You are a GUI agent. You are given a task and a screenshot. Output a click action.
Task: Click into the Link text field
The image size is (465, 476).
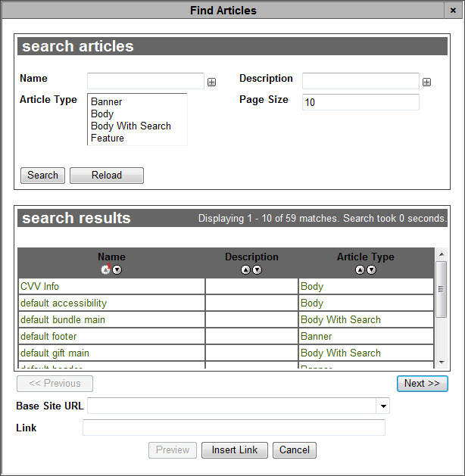click(x=234, y=428)
